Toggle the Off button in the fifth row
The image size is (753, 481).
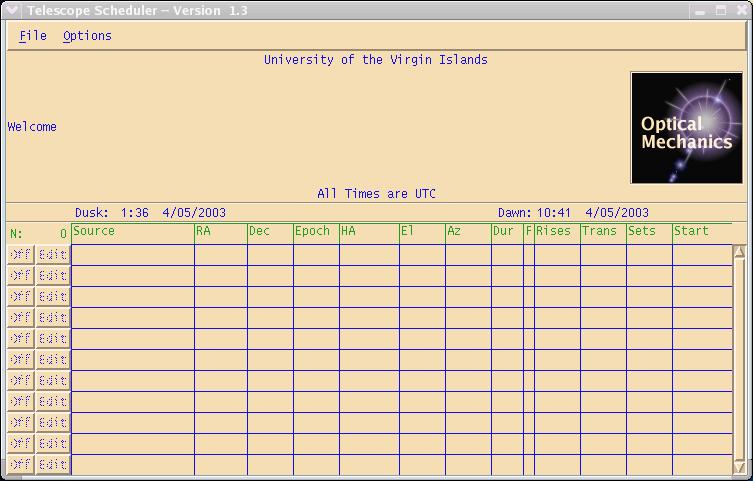coord(20,338)
